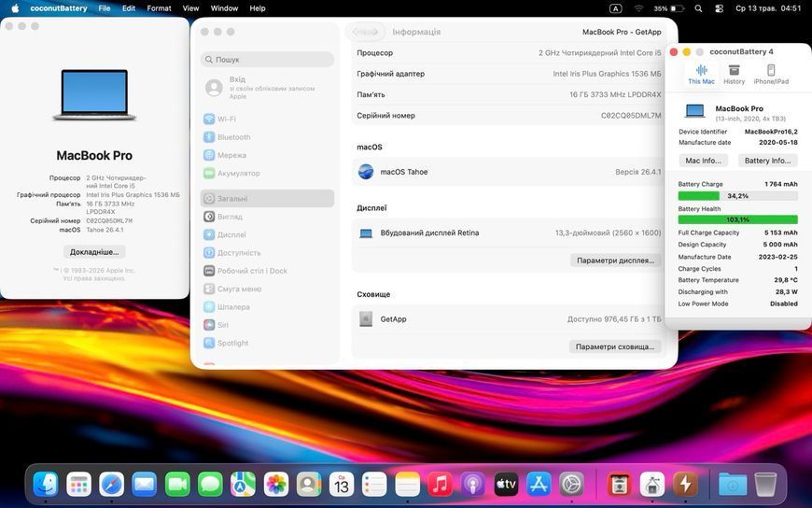The image size is (812, 508).
Task: Click the Battery Charge progress bar
Action: pyautogui.click(x=737, y=196)
